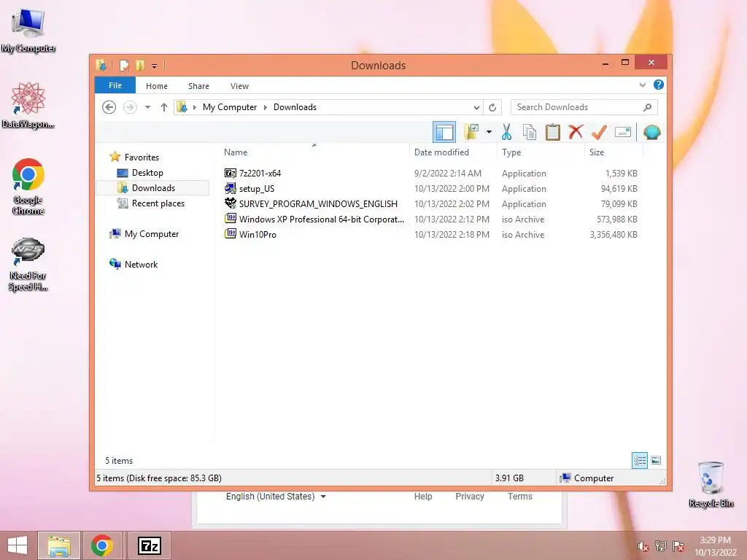747x560 pixels.
Task: Click the Copy documents icon
Action: click(x=530, y=132)
